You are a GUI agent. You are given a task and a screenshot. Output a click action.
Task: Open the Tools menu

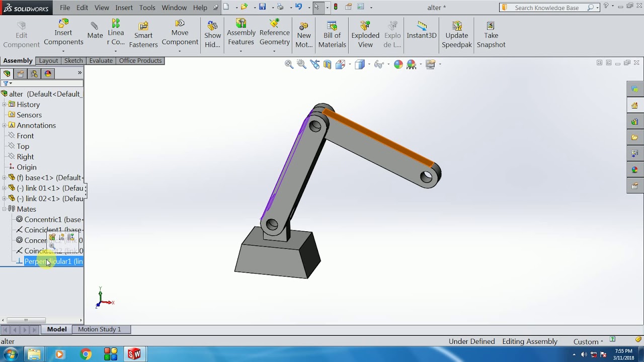point(147,8)
